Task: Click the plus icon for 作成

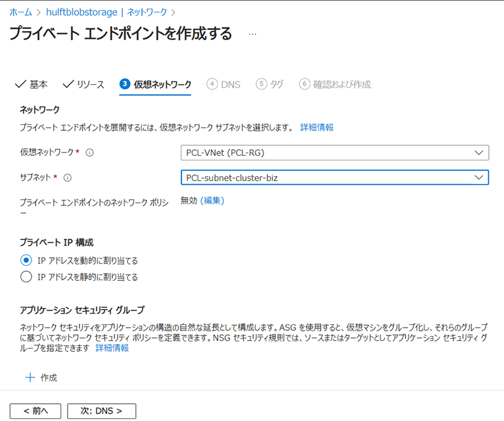Action: pos(30,378)
